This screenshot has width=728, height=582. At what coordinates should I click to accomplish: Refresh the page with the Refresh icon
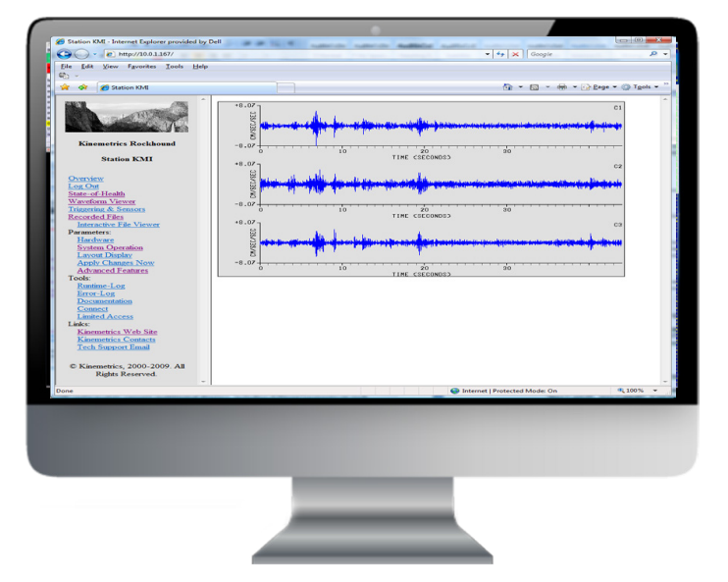point(500,54)
